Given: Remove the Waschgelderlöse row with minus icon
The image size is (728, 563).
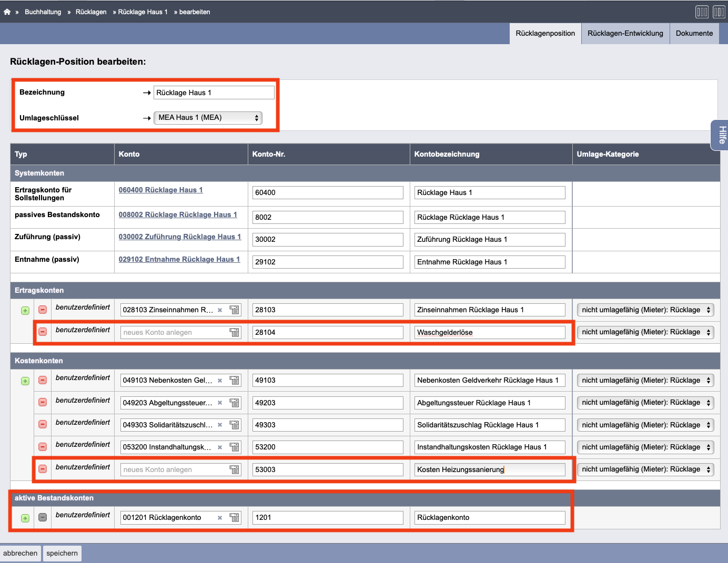Looking at the screenshot, I should (43, 332).
